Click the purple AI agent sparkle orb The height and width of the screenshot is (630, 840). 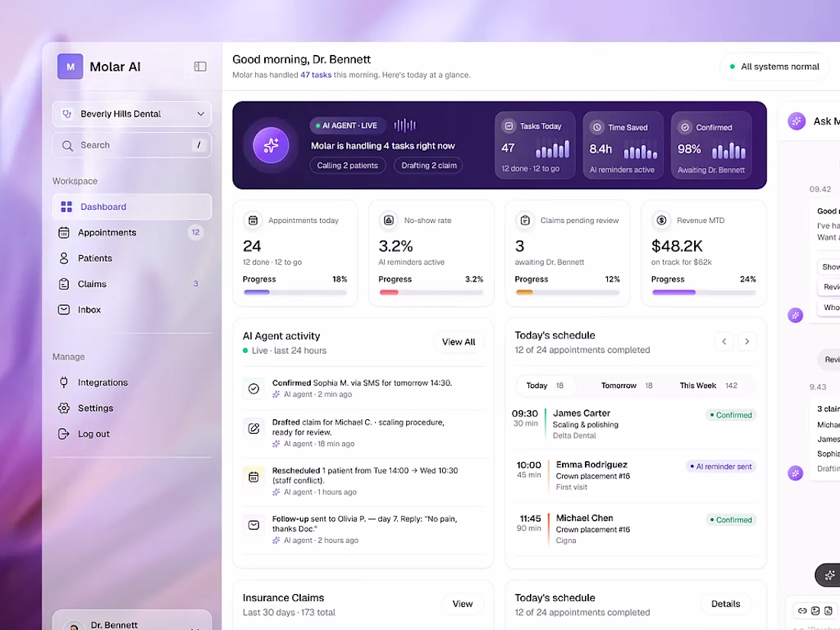coord(271,145)
